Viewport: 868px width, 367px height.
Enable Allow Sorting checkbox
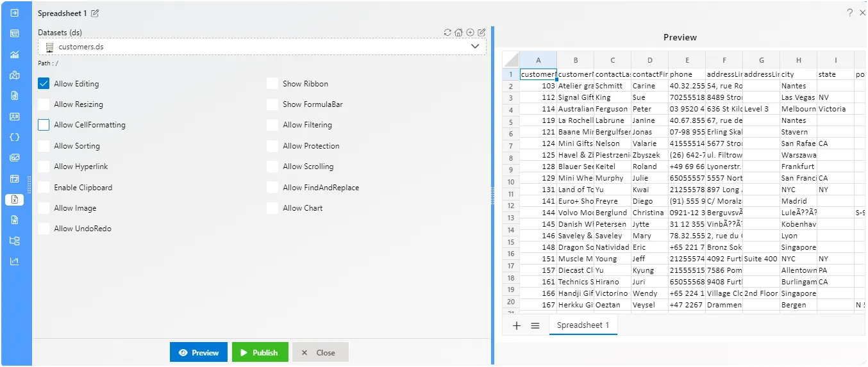(44, 146)
